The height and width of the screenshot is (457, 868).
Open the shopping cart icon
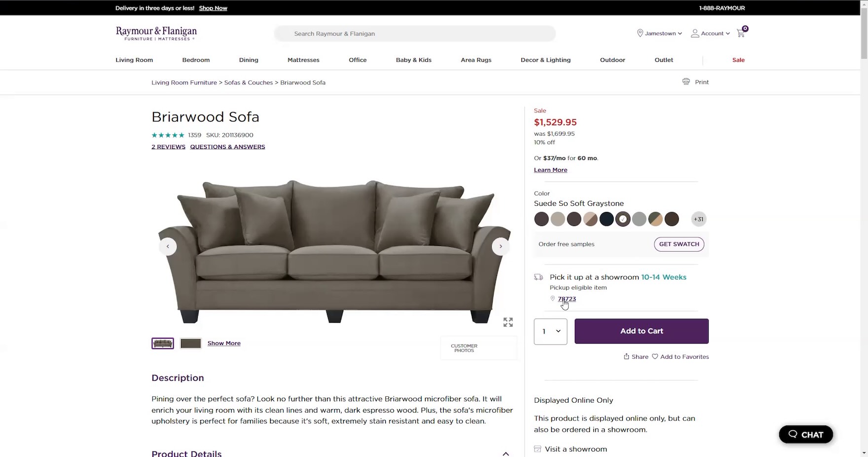click(741, 33)
